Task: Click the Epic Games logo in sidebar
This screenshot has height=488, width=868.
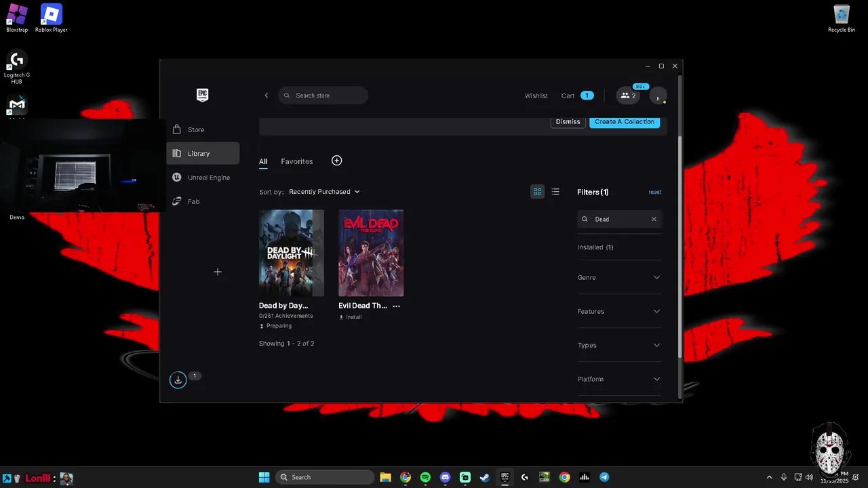Action: tap(202, 95)
